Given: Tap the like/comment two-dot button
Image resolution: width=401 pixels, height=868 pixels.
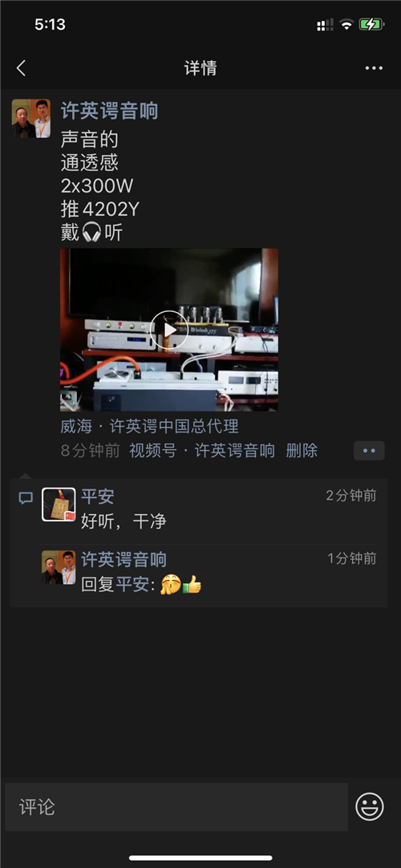Looking at the screenshot, I should [369, 451].
